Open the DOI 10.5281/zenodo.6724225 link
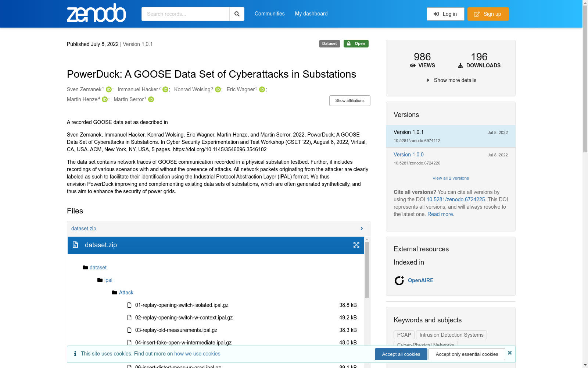Image resolution: width=588 pixels, height=368 pixels. (456, 199)
